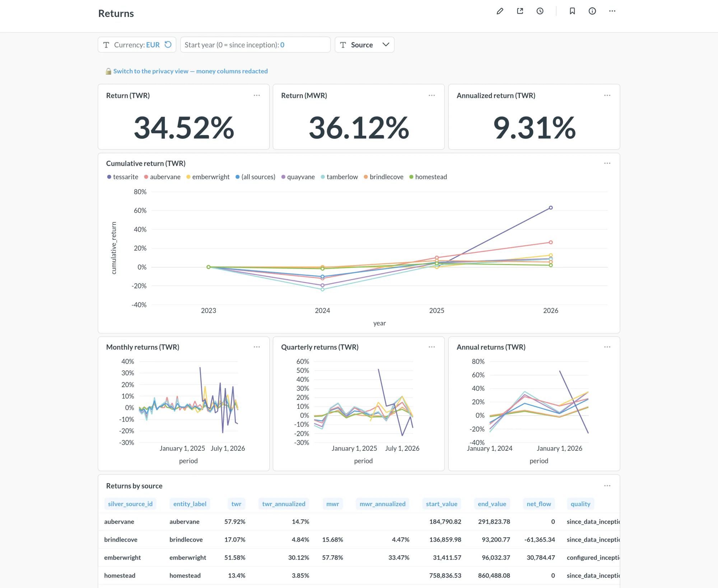The width and height of the screenshot is (718, 588).
Task: Open Quarterly returns (TWR) card menu
Action: pos(432,347)
